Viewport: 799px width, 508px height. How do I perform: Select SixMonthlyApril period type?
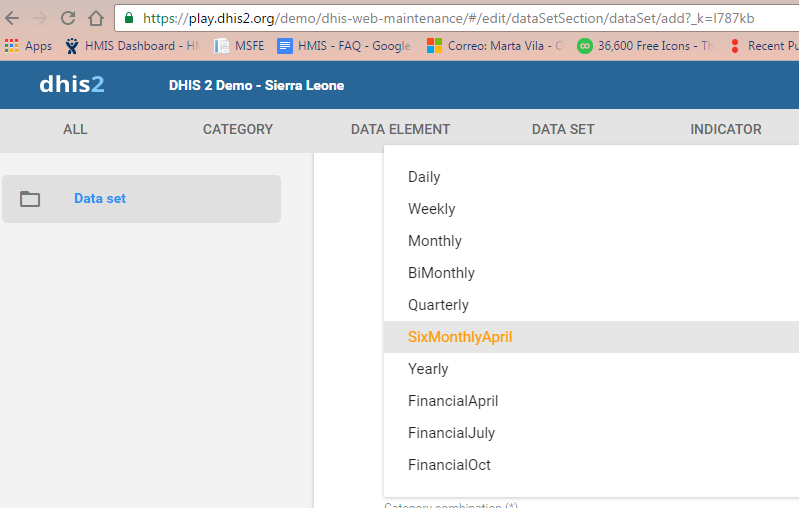click(x=591, y=337)
